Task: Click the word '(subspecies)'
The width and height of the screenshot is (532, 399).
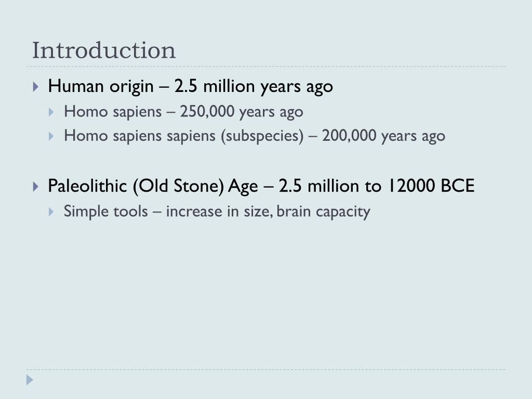Action: [x=262, y=136]
